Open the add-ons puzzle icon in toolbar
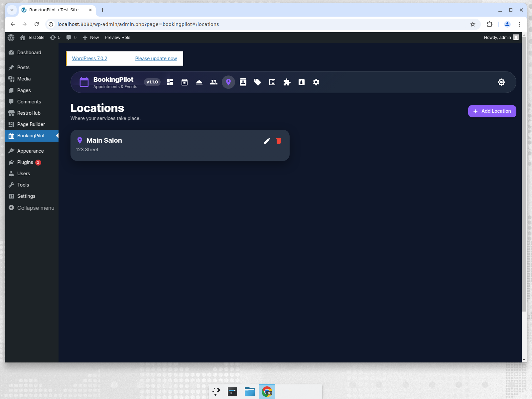 (x=287, y=82)
